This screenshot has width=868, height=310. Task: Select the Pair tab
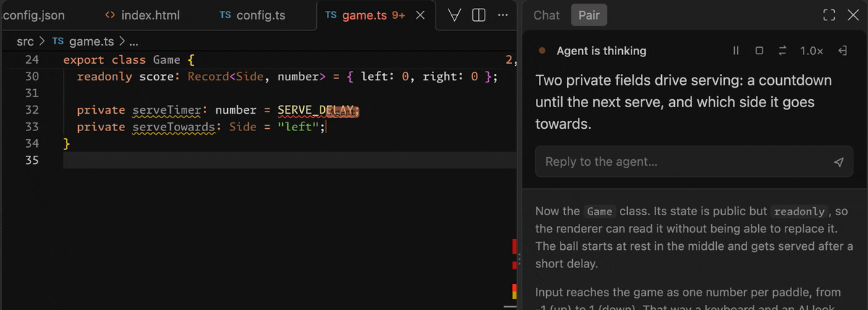[588, 15]
